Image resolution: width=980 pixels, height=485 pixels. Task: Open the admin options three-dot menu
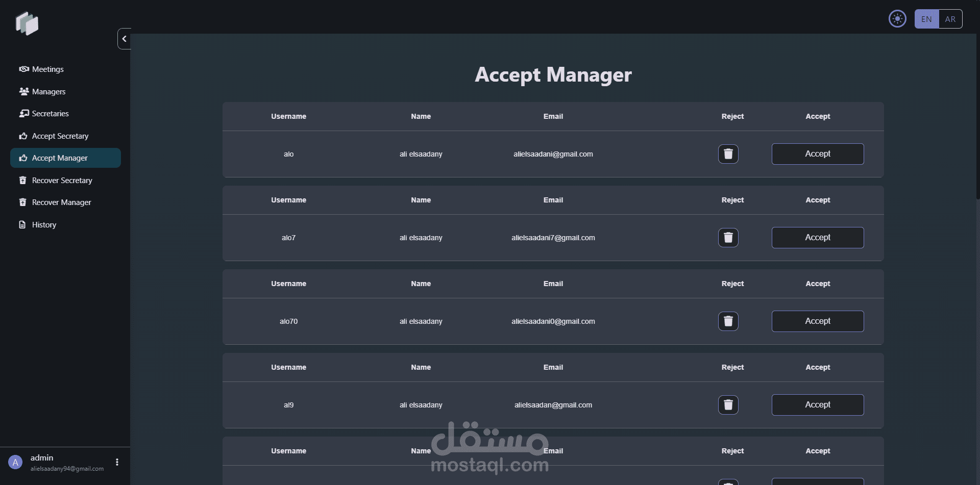tap(117, 462)
